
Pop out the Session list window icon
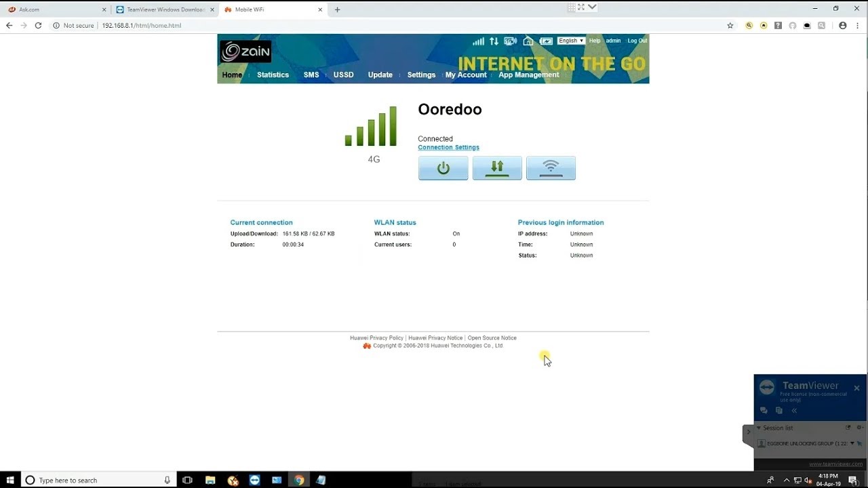coord(848,428)
